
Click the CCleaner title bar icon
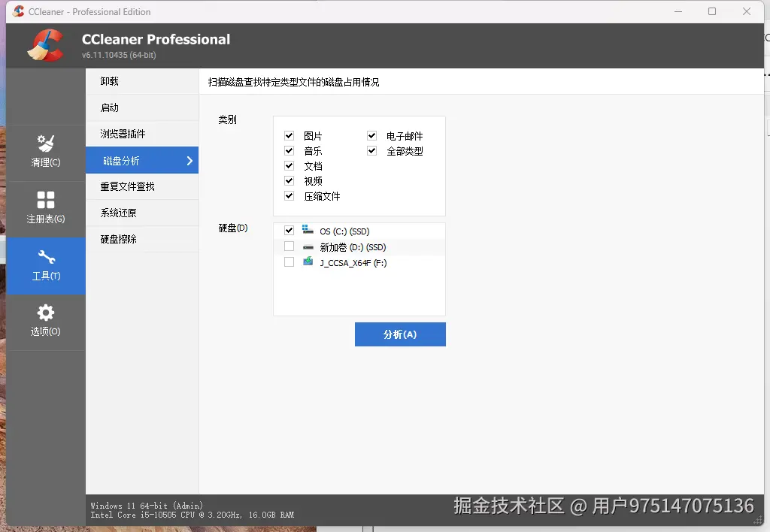(x=19, y=11)
